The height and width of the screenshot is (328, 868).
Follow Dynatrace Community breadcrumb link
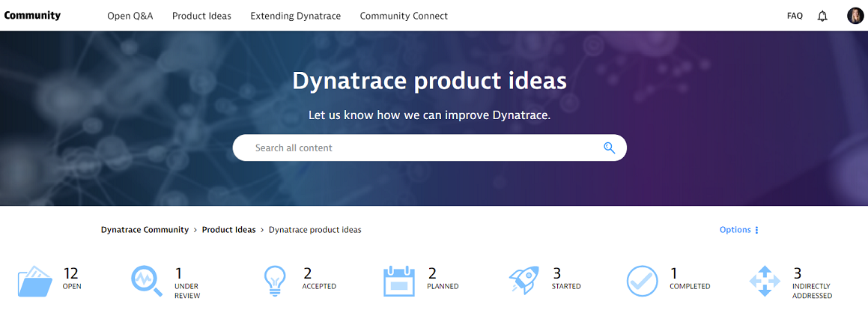pos(145,230)
